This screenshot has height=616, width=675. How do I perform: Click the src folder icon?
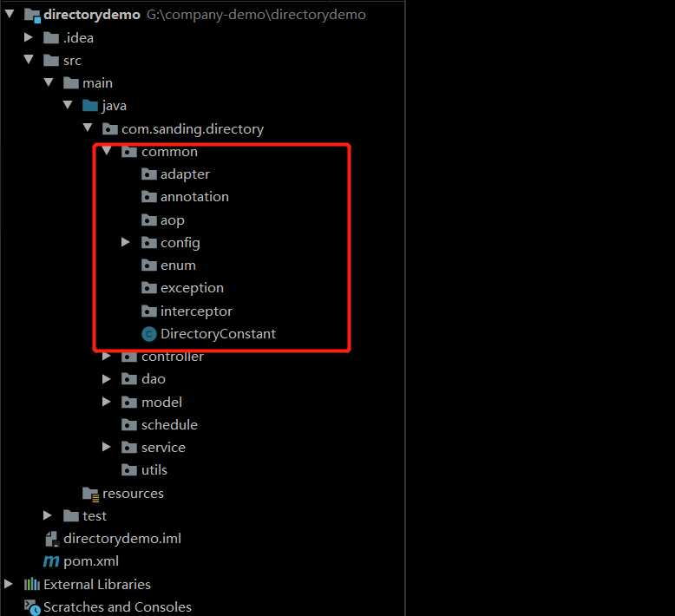point(51,60)
